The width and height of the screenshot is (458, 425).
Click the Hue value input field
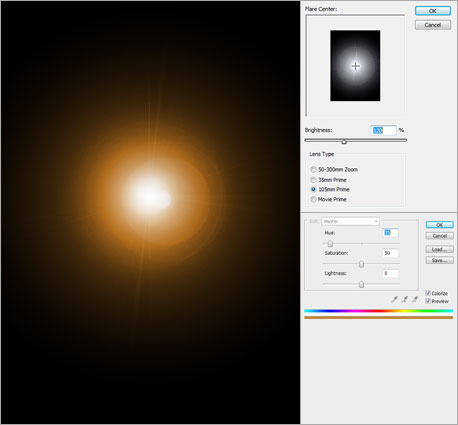tap(390, 233)
